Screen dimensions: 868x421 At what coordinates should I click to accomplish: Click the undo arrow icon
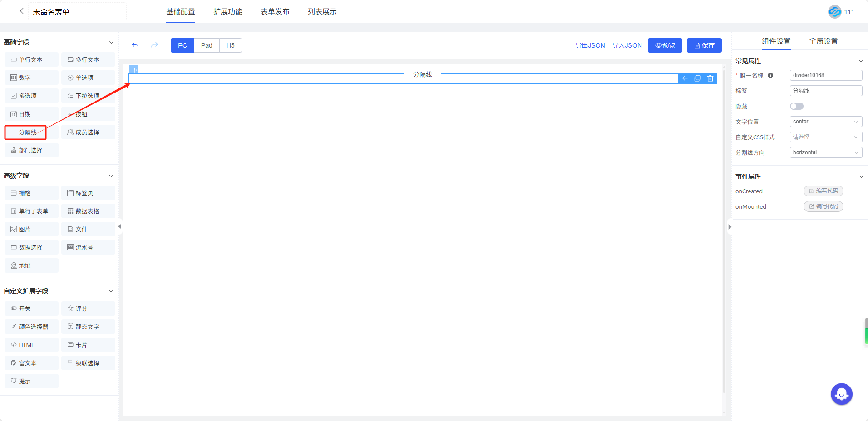coord(135,45)
